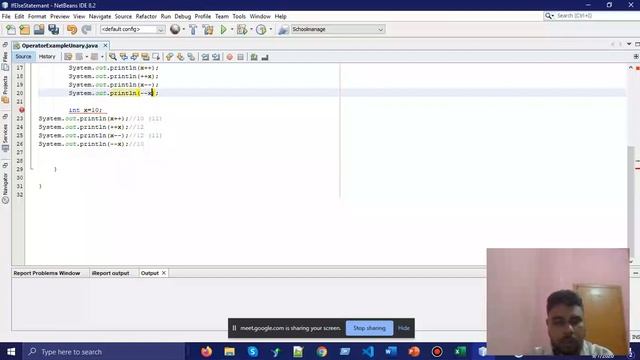
Task: Click the Shift Line Left icon
Action: [205, 57]
